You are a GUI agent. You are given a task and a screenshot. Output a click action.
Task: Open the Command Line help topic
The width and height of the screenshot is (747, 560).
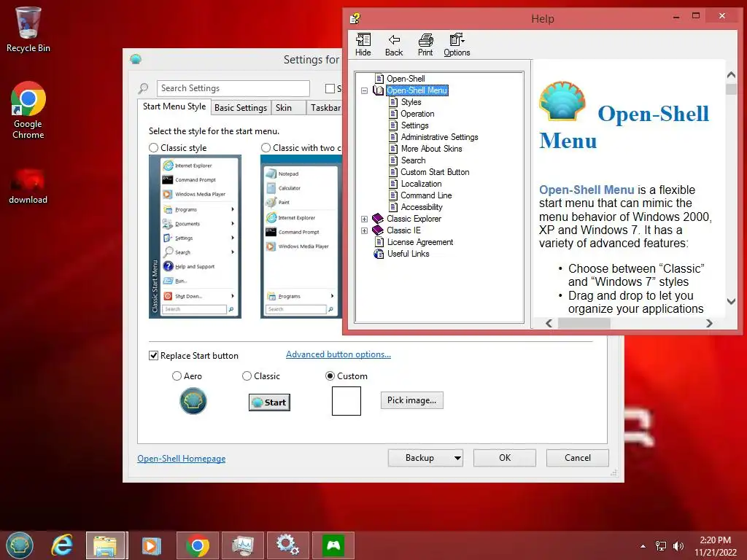pos(426,195)
